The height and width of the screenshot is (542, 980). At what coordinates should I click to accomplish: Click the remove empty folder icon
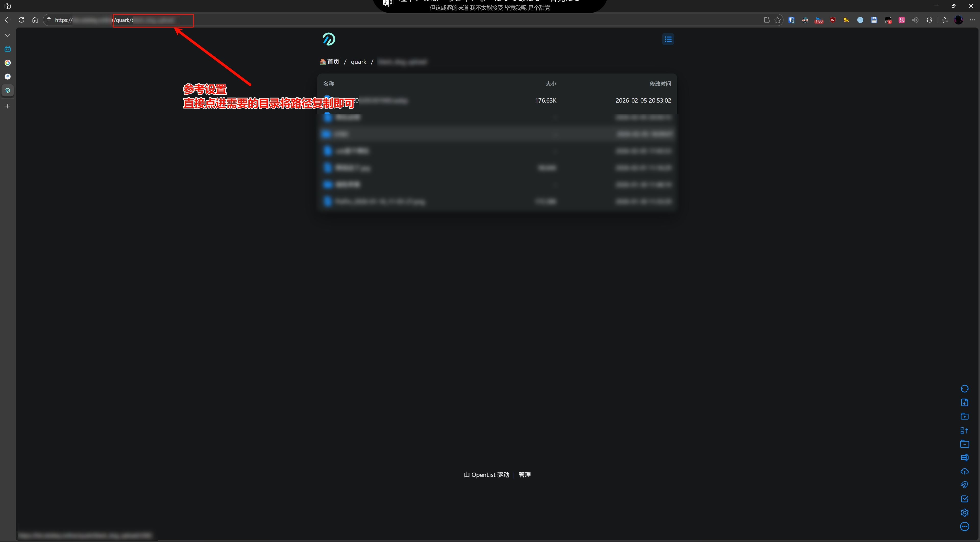(x=964, y=444)
